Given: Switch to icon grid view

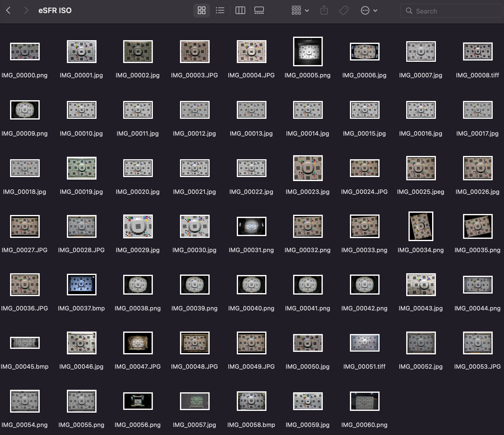Looking at the screenshot, I should pos(202,11).
